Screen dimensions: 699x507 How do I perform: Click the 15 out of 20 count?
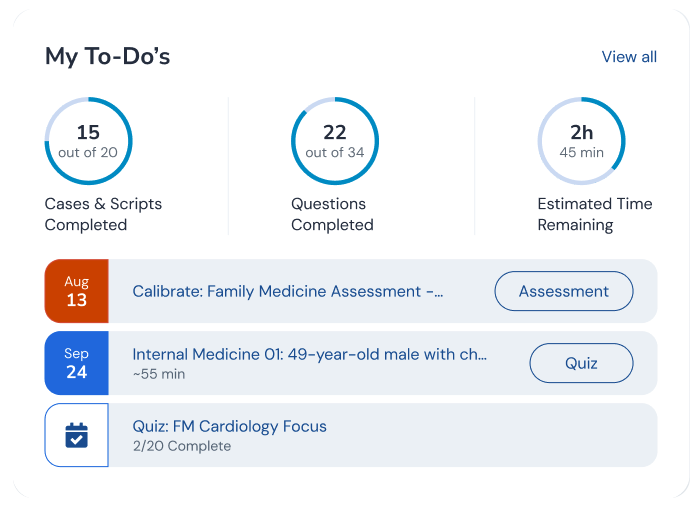click(88, 141)
